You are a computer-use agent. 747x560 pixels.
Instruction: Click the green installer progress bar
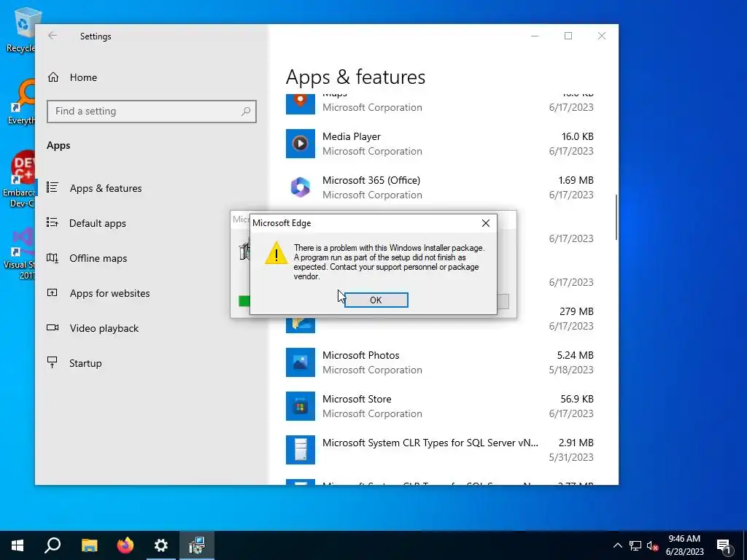244,301
